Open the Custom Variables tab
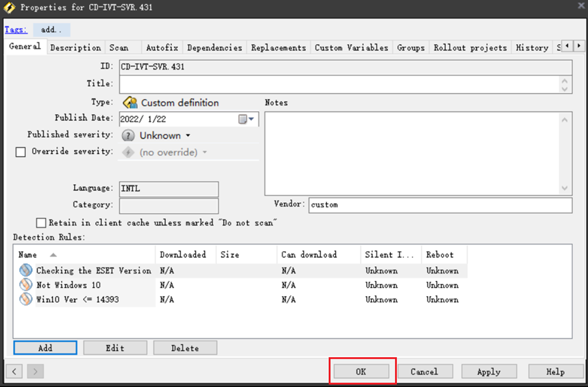Image resolution: width=588 pixels, height=387 pixels. point(351,48)
